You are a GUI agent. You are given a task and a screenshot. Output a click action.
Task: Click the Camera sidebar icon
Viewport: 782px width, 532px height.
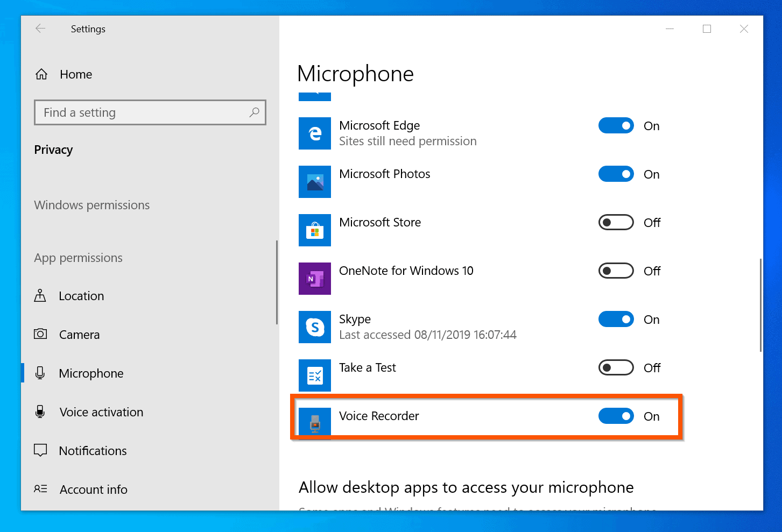click(x=40, y=334)
